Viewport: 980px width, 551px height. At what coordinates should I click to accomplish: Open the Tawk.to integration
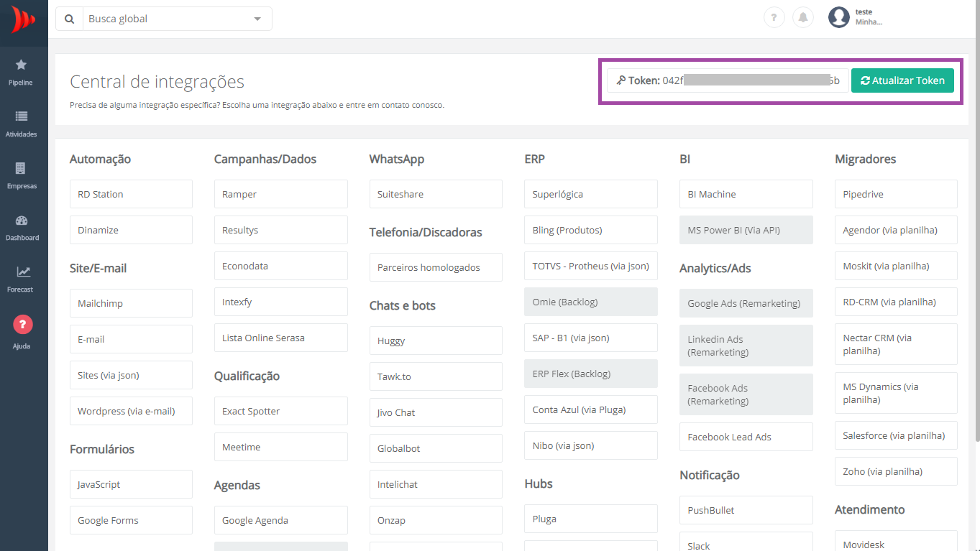(436, 376)
